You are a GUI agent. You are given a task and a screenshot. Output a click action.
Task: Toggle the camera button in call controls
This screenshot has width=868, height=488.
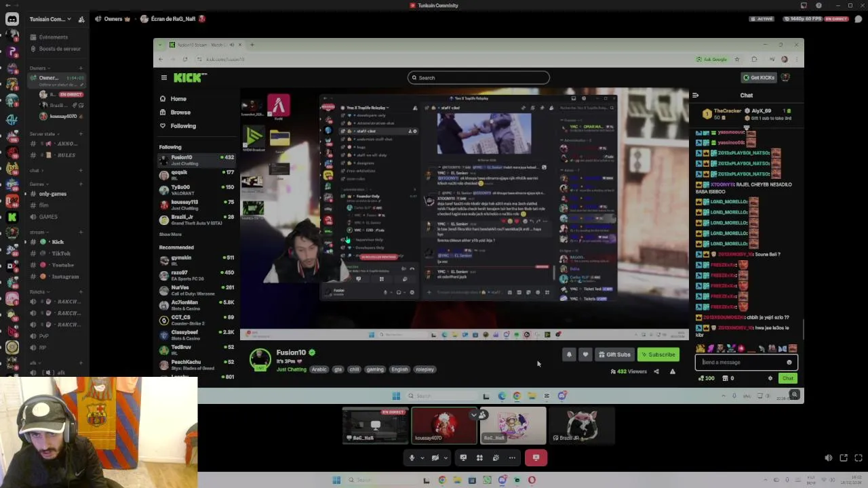coord(435,458)
